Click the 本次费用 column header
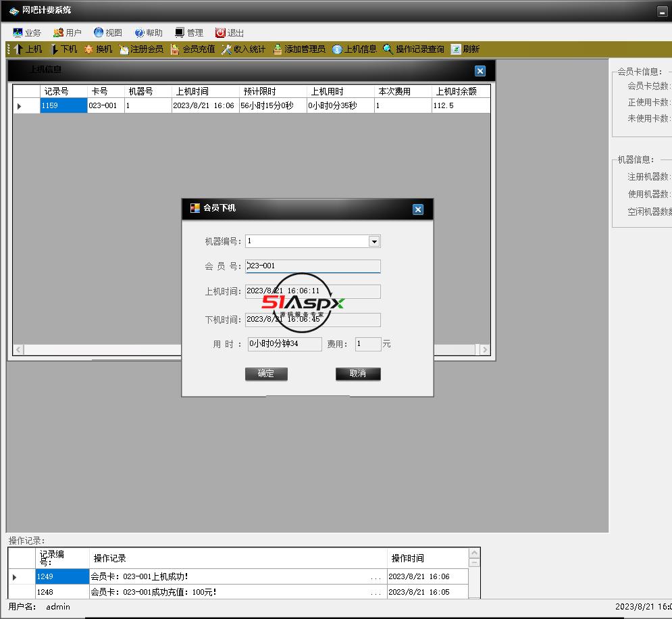This screenshot has height=619, width=672. click(x=403, y=91)
